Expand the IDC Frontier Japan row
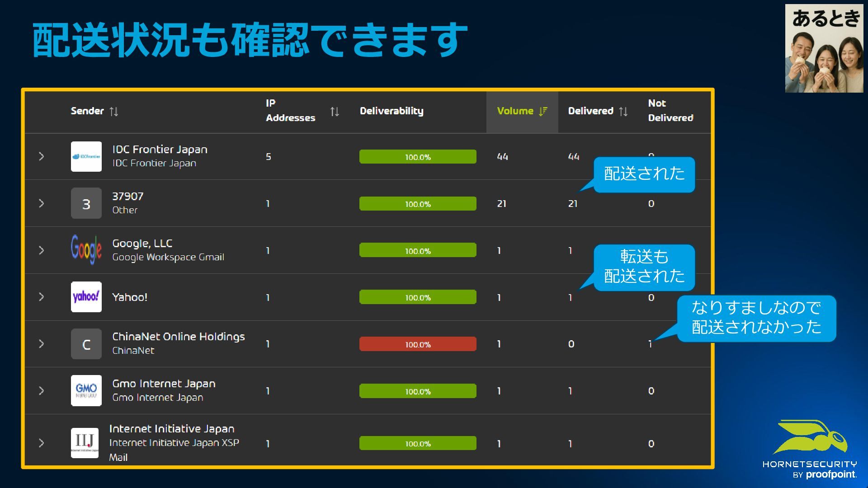Viewport: 868px width, 488px height. 41,156
